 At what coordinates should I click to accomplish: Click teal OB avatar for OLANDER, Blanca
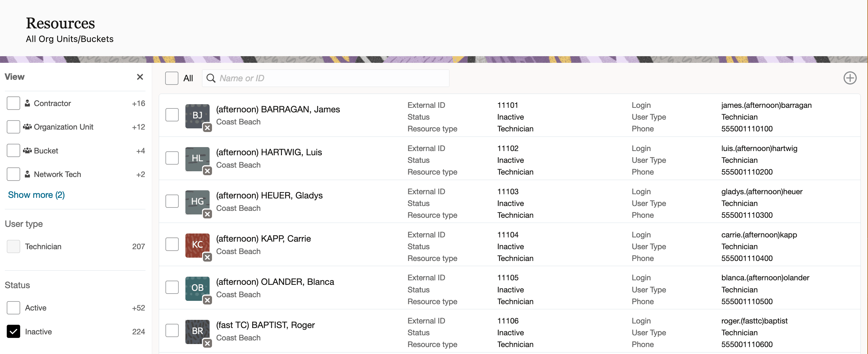tap(197, 288)
